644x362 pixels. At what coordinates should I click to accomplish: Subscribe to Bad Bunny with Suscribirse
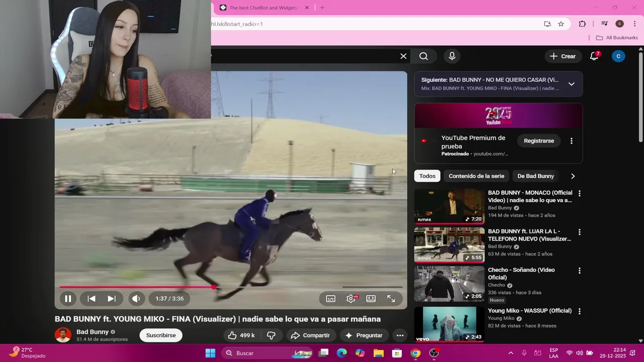coord(161,335)
